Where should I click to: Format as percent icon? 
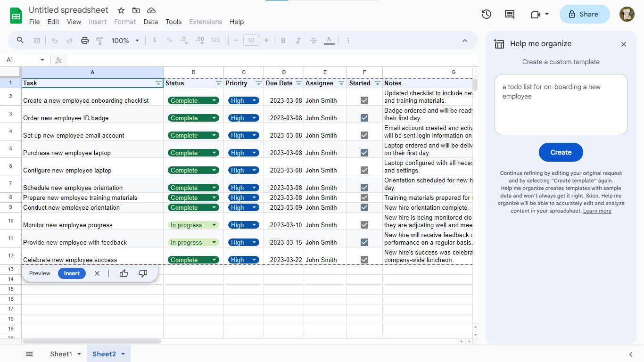pyautogui.click(x=170, y=41)
